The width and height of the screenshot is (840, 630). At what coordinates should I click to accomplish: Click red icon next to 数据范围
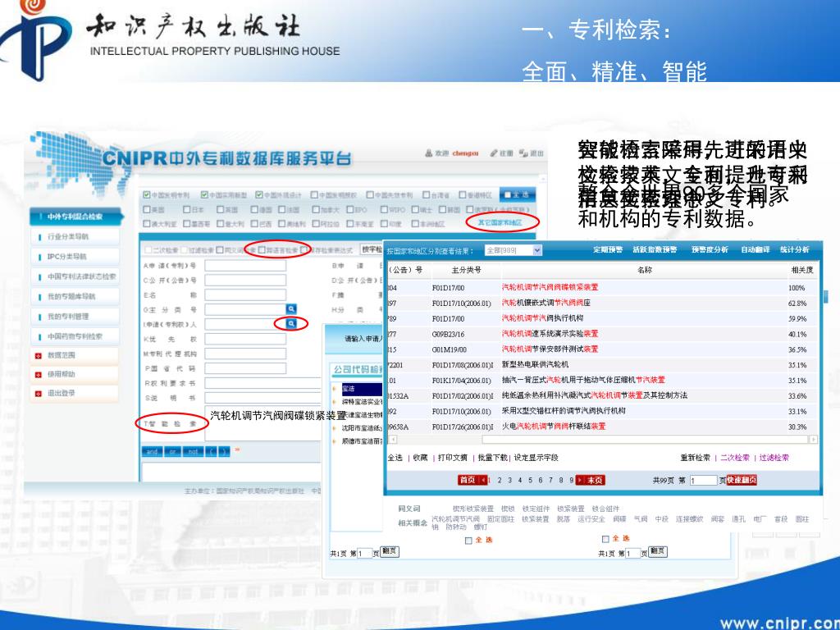pyautogui.click(x=38, y=356)
